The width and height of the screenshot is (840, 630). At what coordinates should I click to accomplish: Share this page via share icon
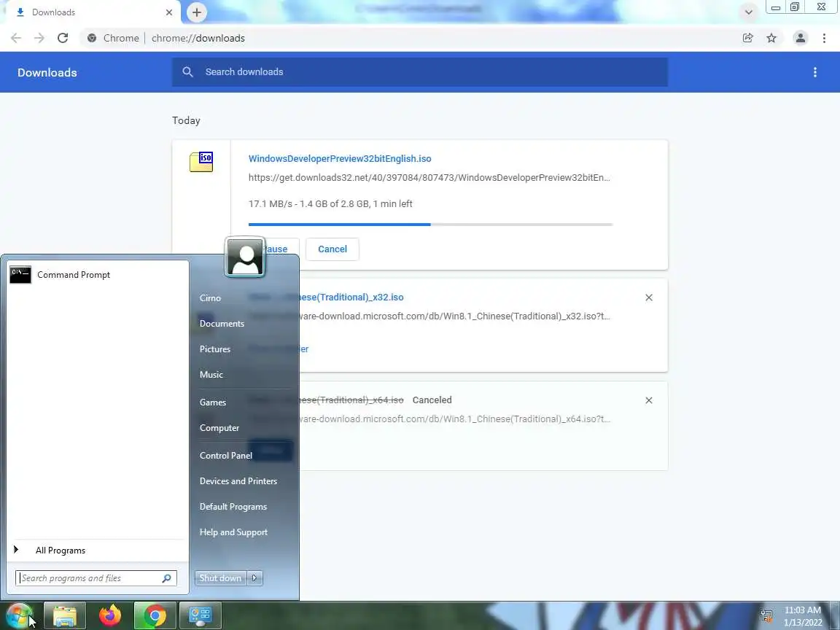748,38
